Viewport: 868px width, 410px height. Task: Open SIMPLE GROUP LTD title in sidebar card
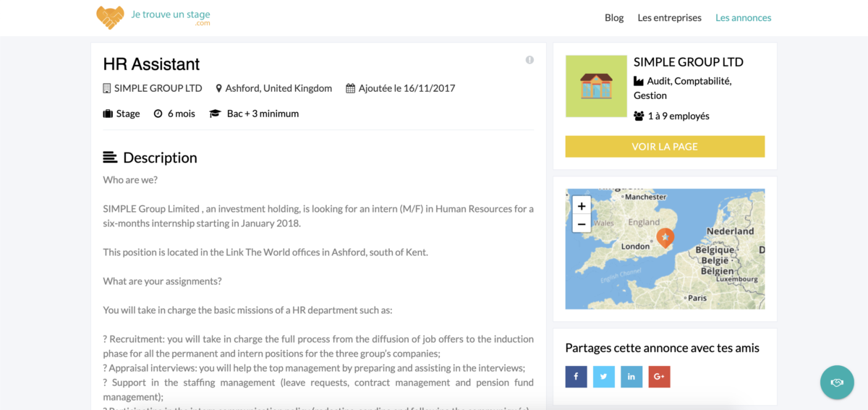(689, 62)
